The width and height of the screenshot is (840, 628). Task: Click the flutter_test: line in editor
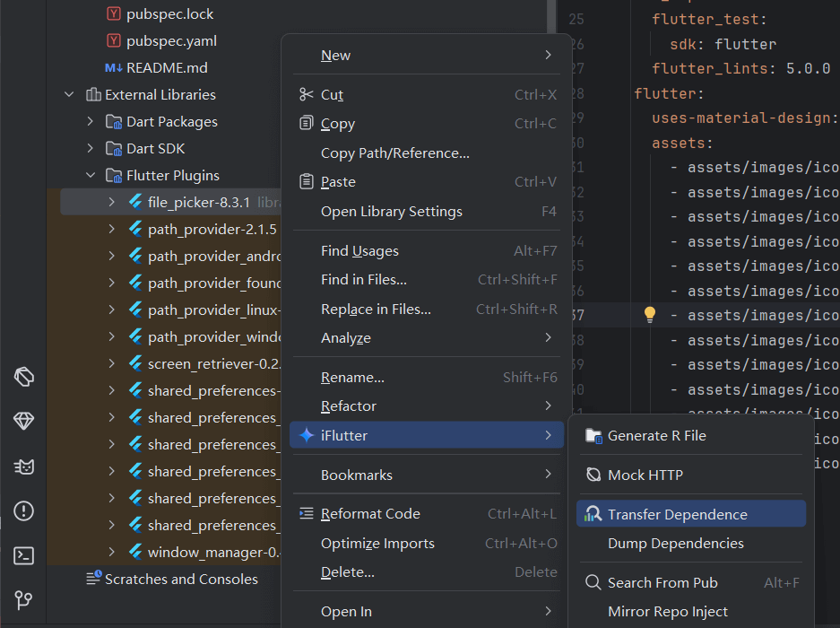[x=709, y=20]
